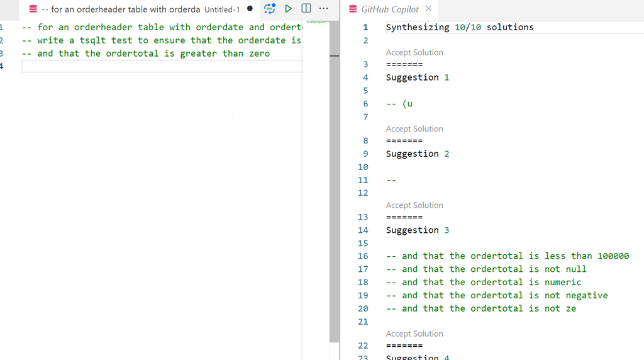This screenshot has height=360, width=644.
Task: Click line number 16 in Copilot panel
Action: pos(363,256)
